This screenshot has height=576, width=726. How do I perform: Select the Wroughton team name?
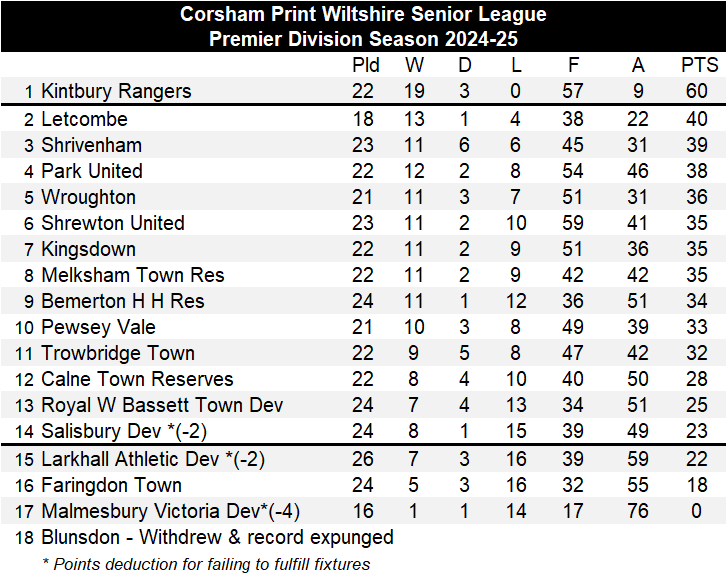click(88, 197)
